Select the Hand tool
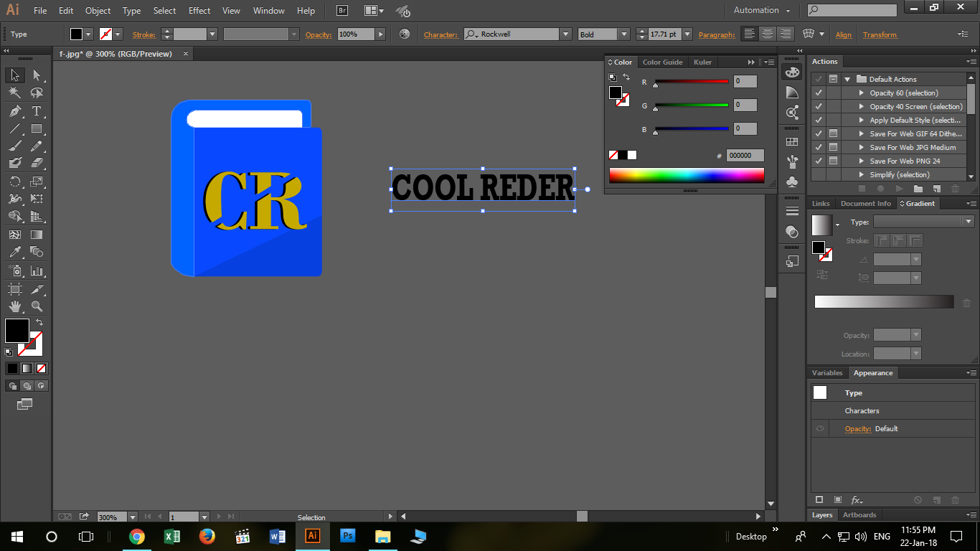 [x=14, y=307]
